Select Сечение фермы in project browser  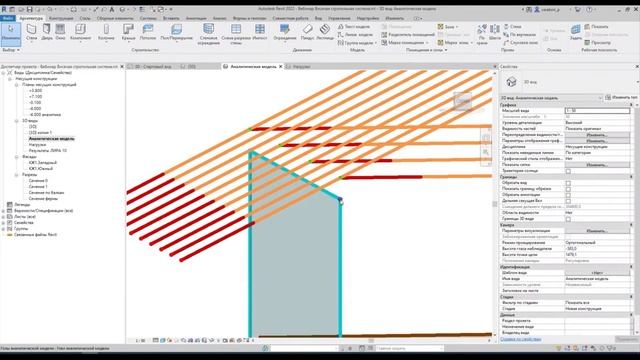(43, 198)
